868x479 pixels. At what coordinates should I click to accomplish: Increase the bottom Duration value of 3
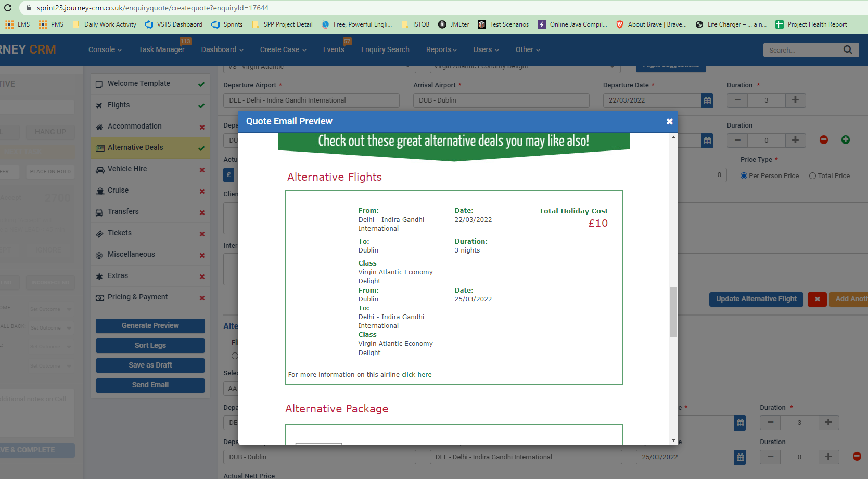tap(828, 423)
